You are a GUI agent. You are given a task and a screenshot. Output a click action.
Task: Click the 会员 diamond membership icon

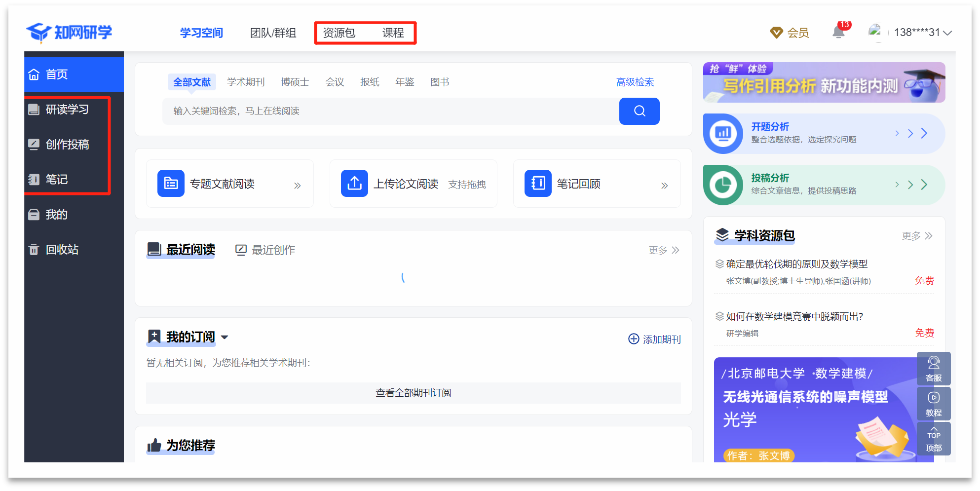point(777,33)
